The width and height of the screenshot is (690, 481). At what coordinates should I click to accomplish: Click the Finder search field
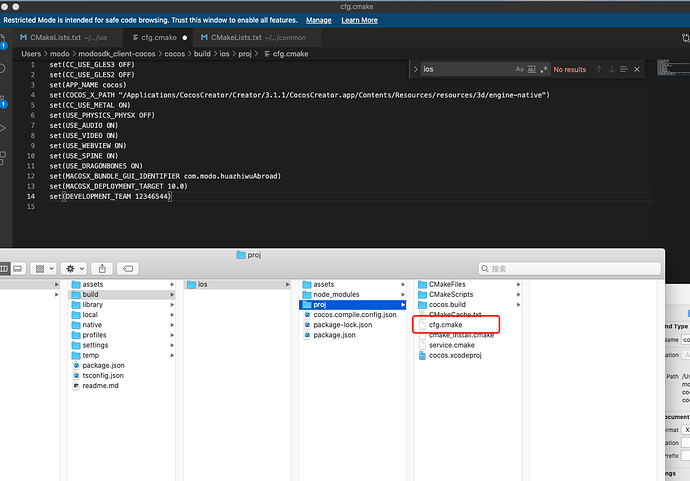pos(569,268)
